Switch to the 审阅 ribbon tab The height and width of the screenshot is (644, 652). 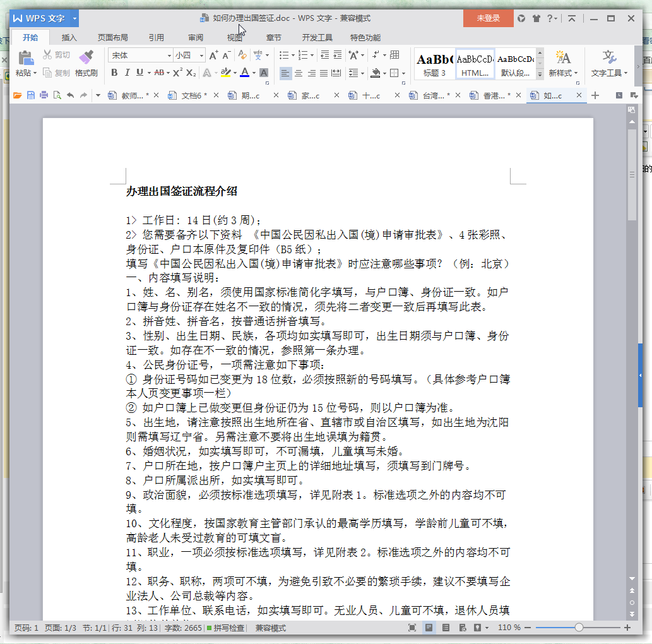pos(196,38)
